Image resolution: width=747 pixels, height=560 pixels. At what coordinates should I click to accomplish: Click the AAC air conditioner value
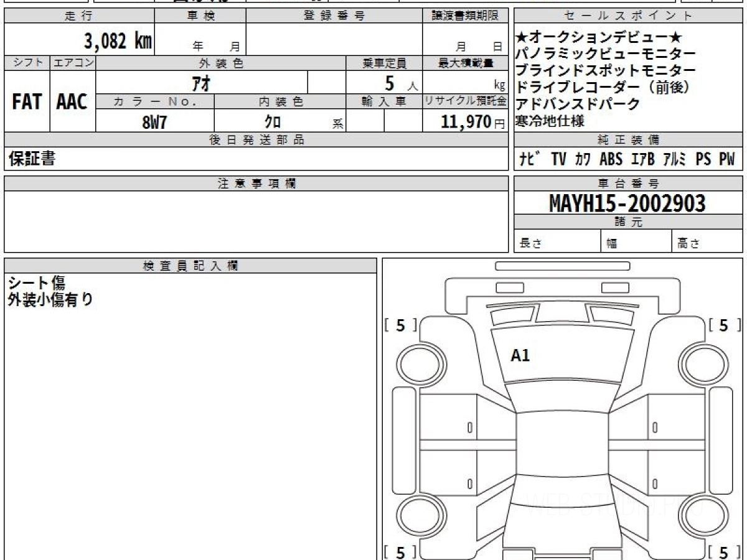click(x=72, y=101)
